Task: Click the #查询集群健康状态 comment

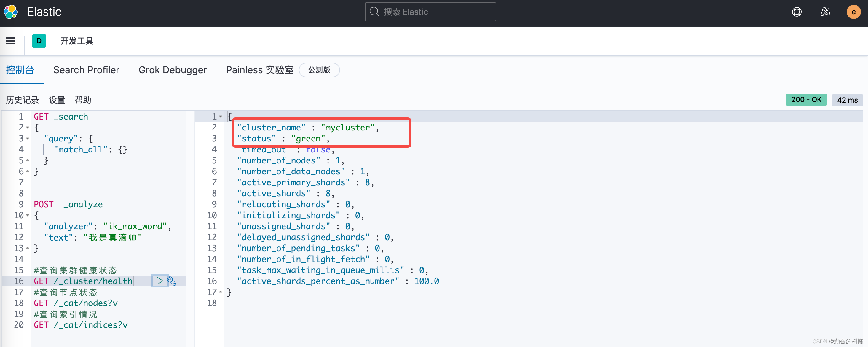Action: coord(76,270)
